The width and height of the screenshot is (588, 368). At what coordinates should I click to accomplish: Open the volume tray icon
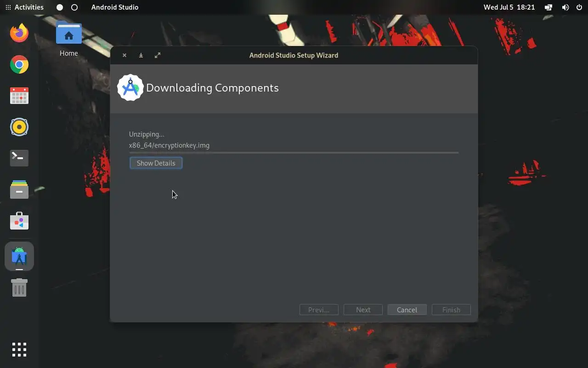pyautogui.click(x=565, y=7)
